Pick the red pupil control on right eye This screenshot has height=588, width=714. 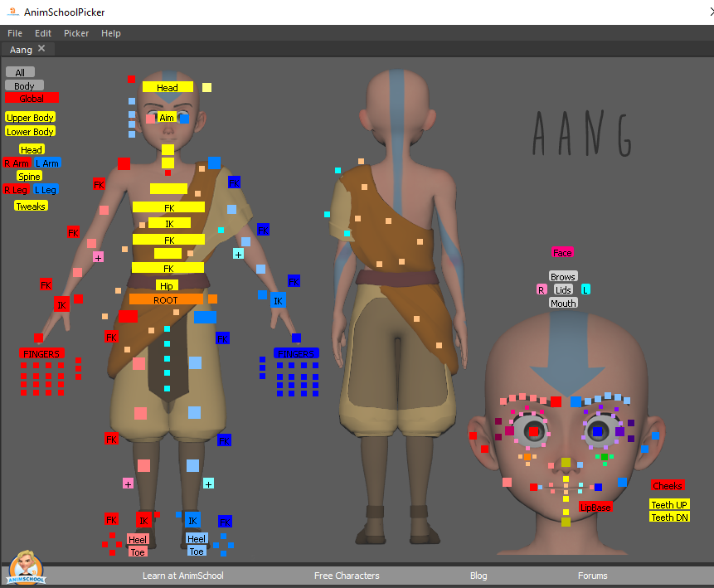[x=534, y=431]
